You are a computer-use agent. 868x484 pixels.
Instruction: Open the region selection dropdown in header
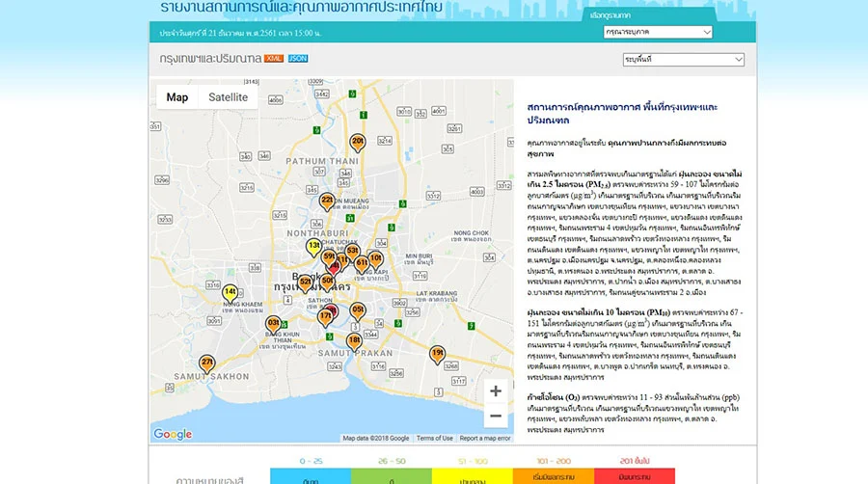click(658, 32)
